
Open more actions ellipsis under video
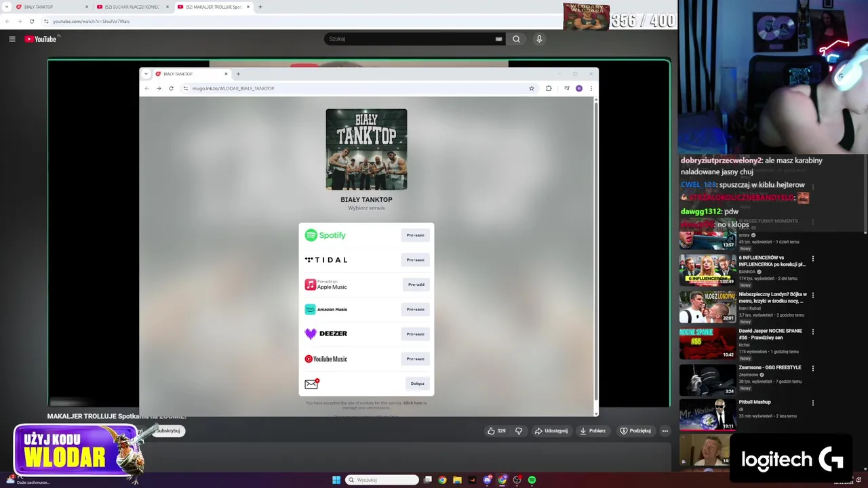pos(665,430)
